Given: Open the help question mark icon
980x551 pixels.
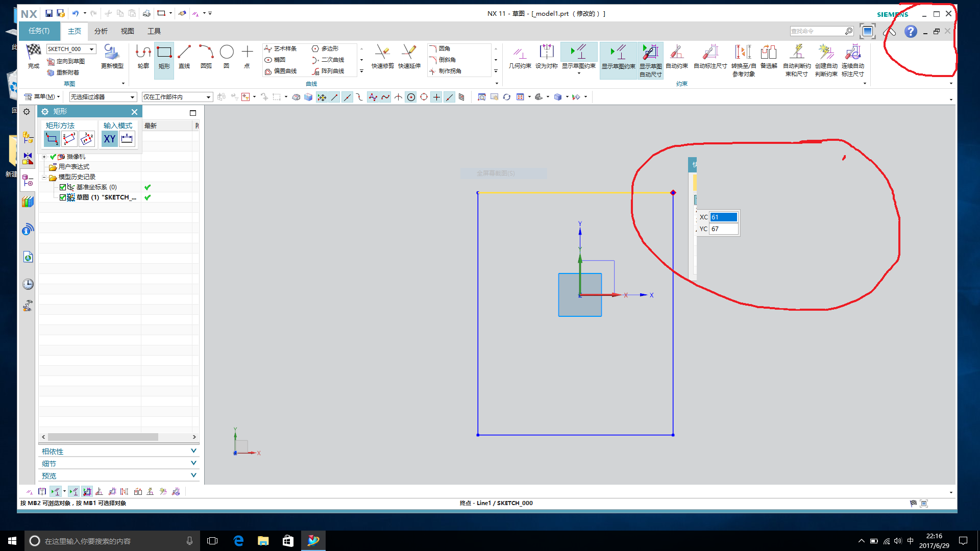Looking at the screenshot, I should (x=911, y=32).
